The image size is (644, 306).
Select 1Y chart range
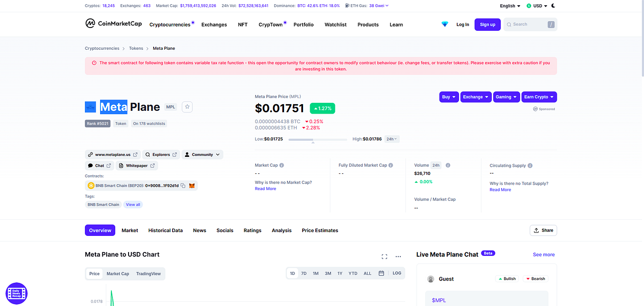pyautogui.click(x=340, y=273)
